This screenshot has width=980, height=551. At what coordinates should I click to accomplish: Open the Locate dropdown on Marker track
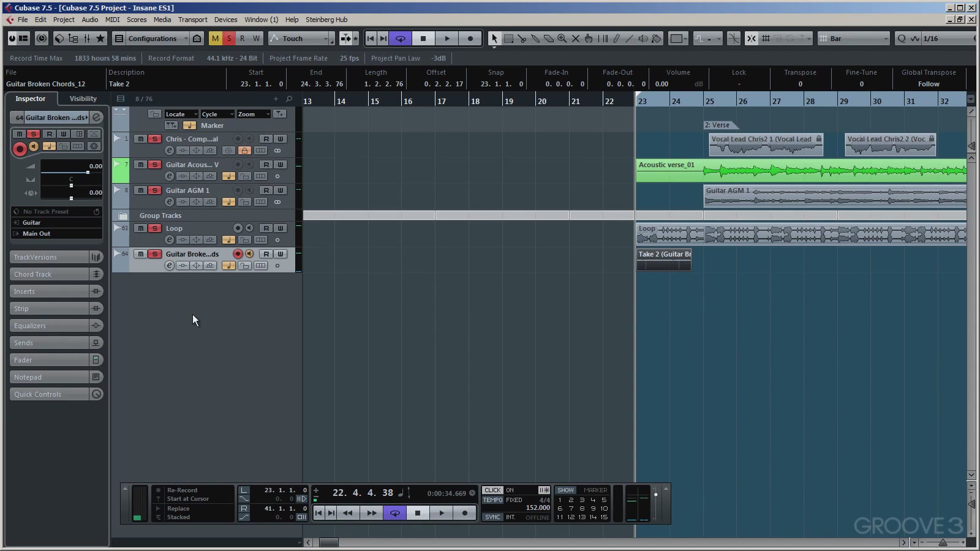coord(182,114)
